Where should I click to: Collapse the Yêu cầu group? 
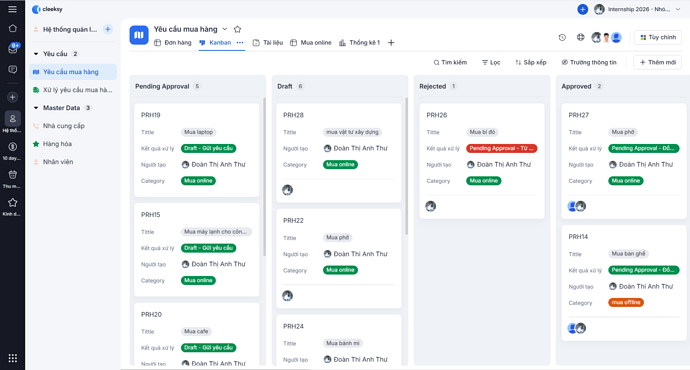tap(36, 54)
